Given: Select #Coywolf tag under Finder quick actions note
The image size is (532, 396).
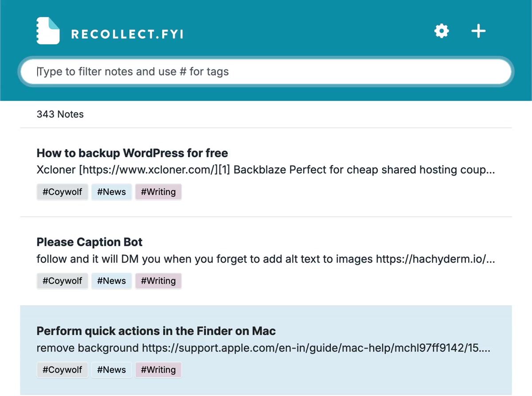Looking at the screenshot, I should (x=63, y=370).
